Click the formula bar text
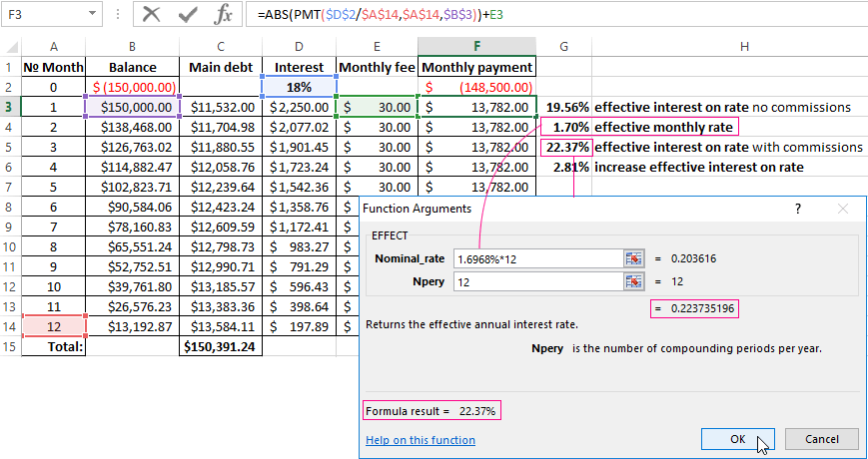This screenshot has width=868, height=459. pyautogui.click(x=381, y=15)
